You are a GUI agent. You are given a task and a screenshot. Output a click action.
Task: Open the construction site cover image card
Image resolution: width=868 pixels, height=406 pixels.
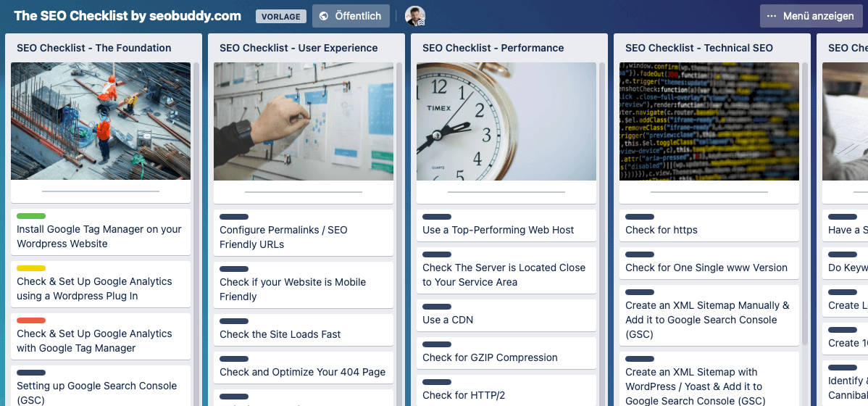tap(101, 121)
